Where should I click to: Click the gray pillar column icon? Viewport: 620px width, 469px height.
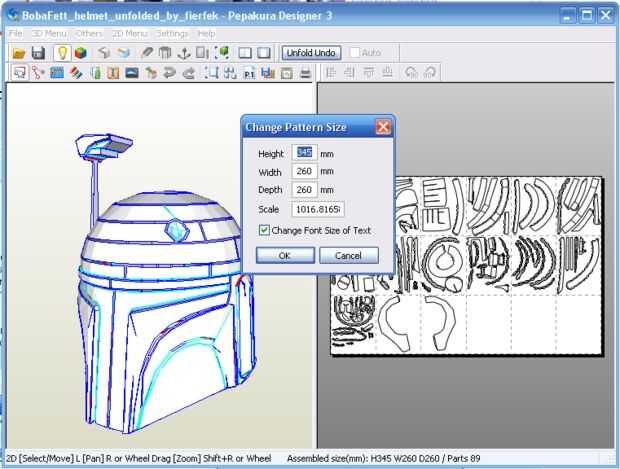click(165, 53)
